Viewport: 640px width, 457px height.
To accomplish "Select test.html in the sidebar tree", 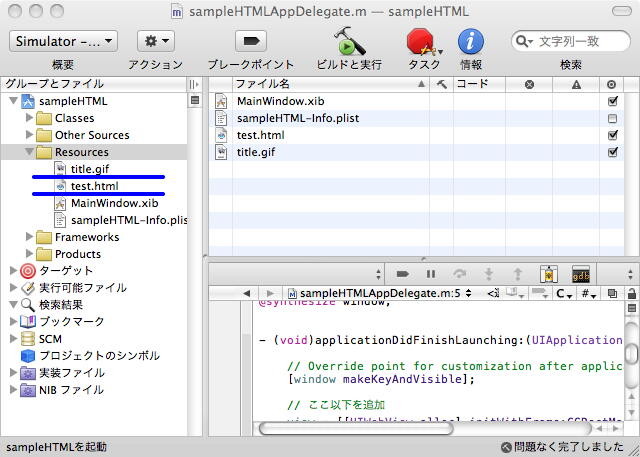I will 94,186.
